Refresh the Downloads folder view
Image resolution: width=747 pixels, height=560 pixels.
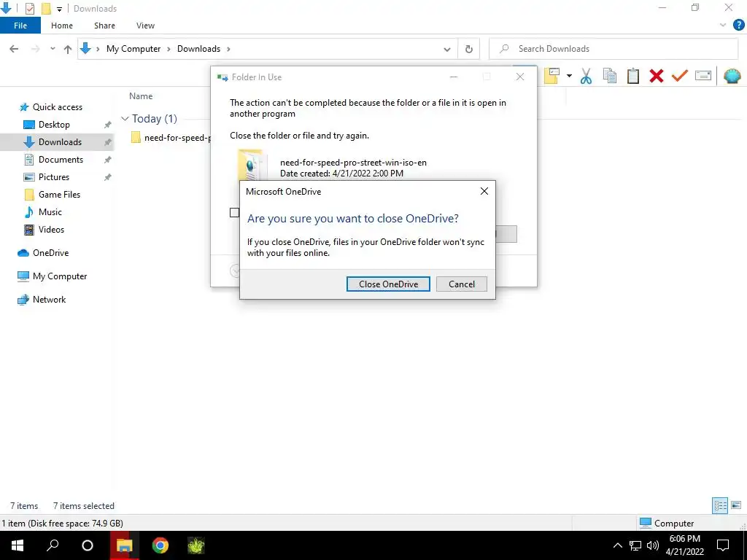[469, 49]
